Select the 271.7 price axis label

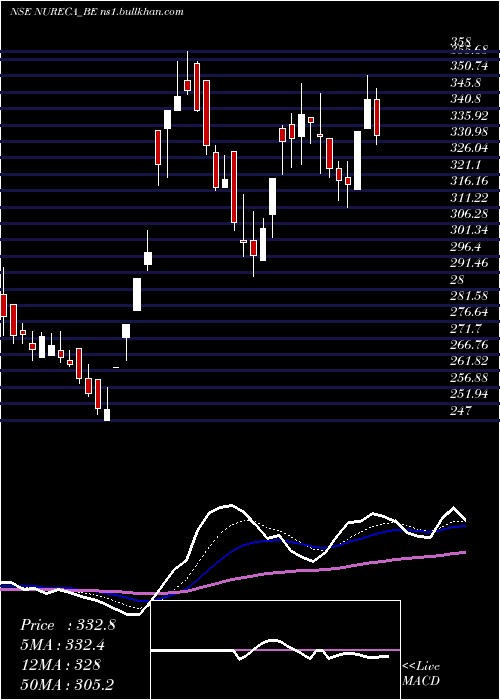tap(466, 329)
